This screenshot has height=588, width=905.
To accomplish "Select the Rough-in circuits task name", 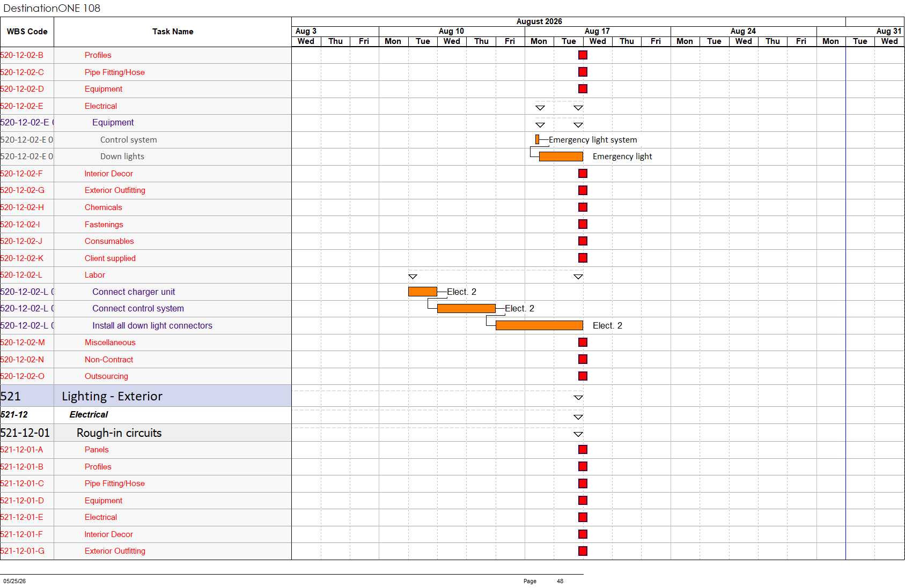I will point(119,433).
